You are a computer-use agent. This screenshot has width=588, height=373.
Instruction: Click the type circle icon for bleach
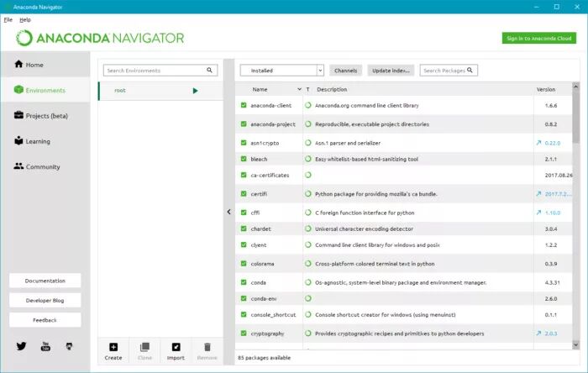[308, 159]
